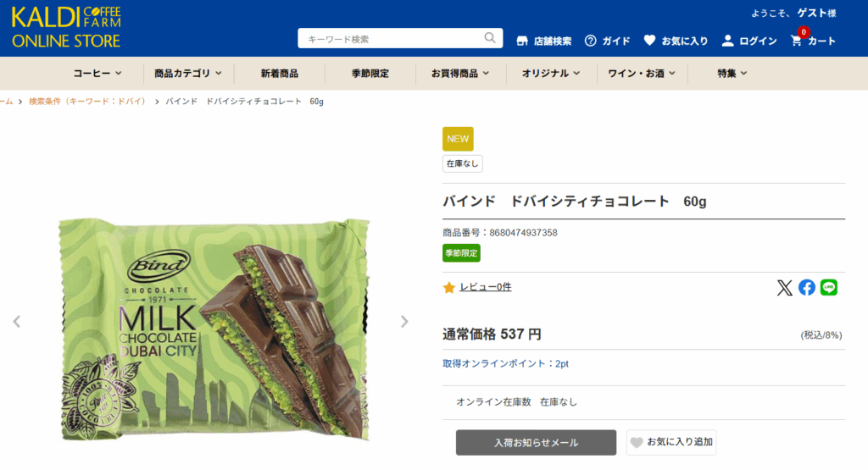Click the search magnifier icon

point(489,37)
